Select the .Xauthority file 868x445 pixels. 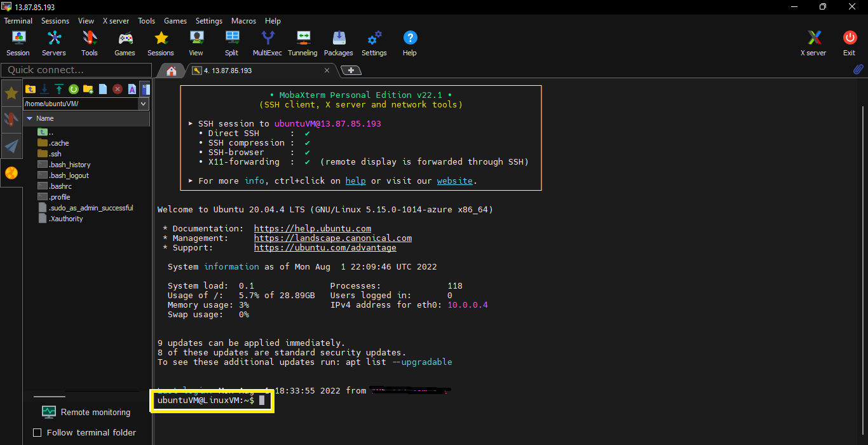(60, 219)
